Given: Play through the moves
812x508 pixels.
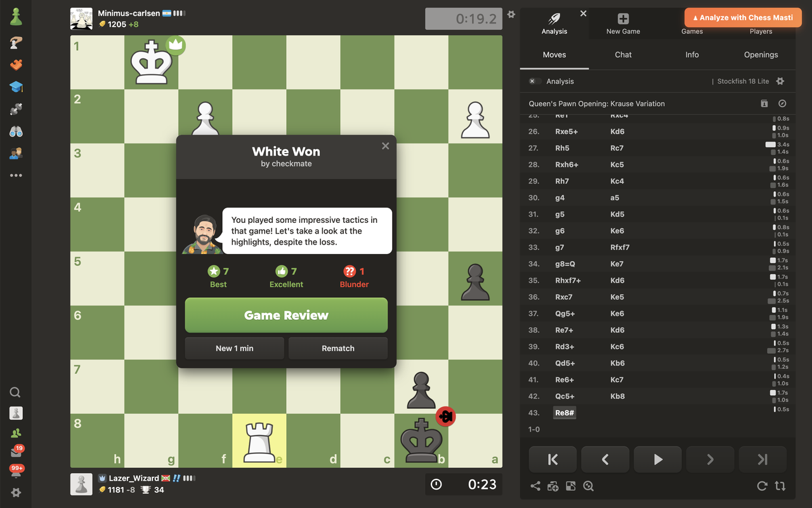Looking at the screenshot, I should pyautogui.click(x=658, y=459).
